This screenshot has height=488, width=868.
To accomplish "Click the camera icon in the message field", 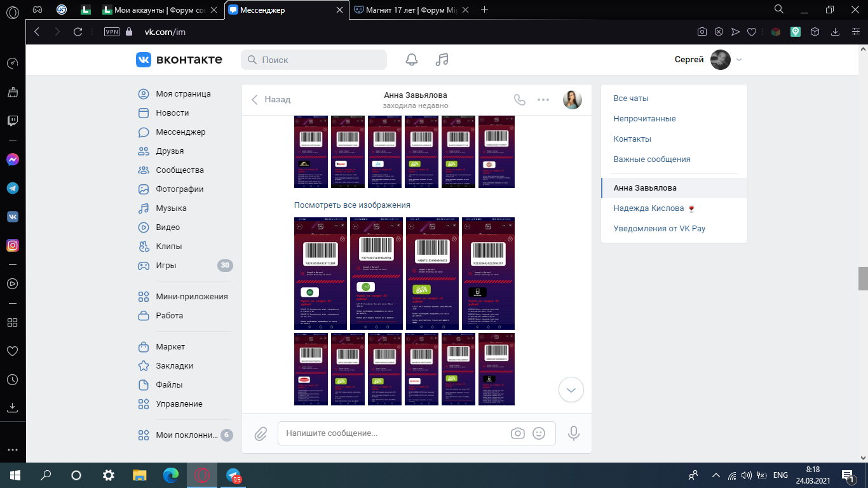I will click(518, 433).
